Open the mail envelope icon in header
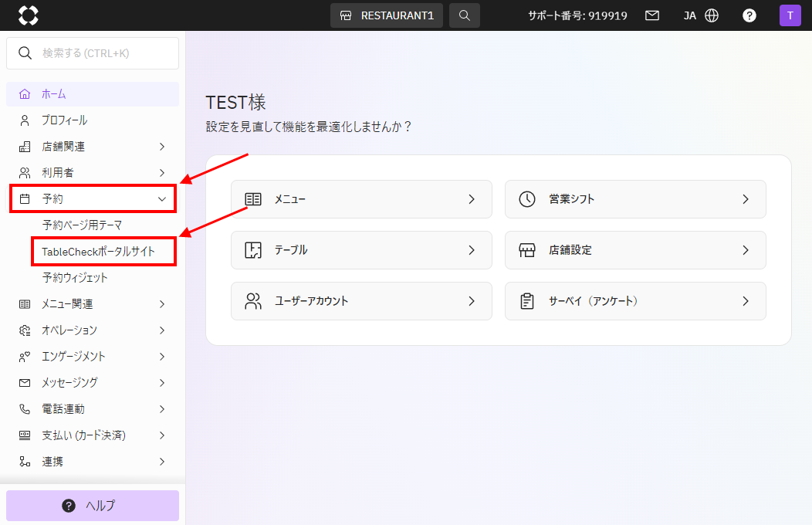 (652, 15)
